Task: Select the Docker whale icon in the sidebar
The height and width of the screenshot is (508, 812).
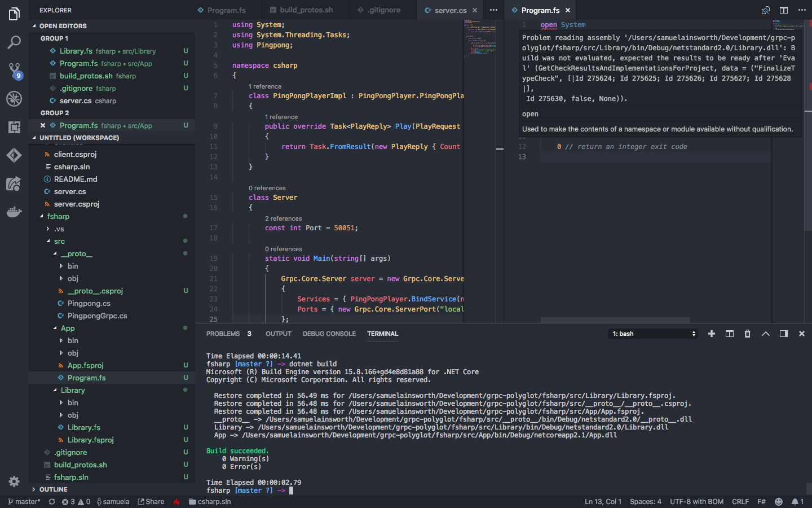Action: (14, 212)
